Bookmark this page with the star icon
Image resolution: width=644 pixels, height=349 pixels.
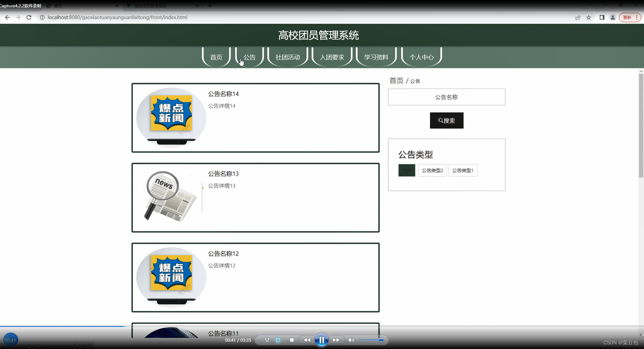(589, 17)
